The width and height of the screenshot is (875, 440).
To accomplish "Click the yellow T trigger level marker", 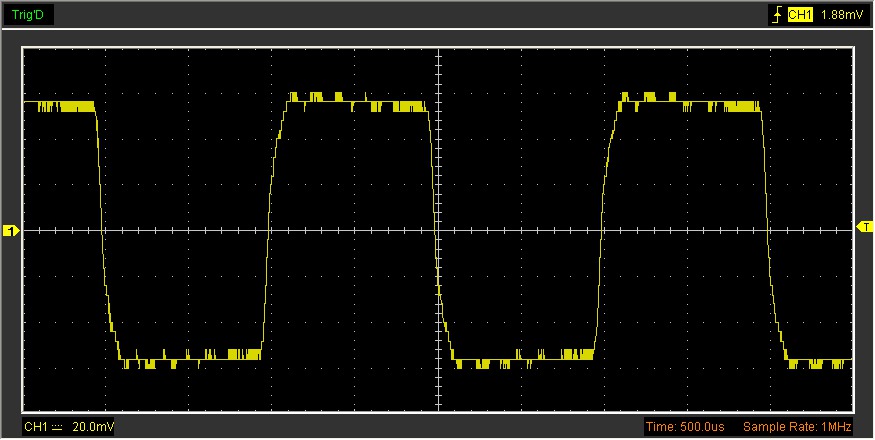I will coord(865,227).
